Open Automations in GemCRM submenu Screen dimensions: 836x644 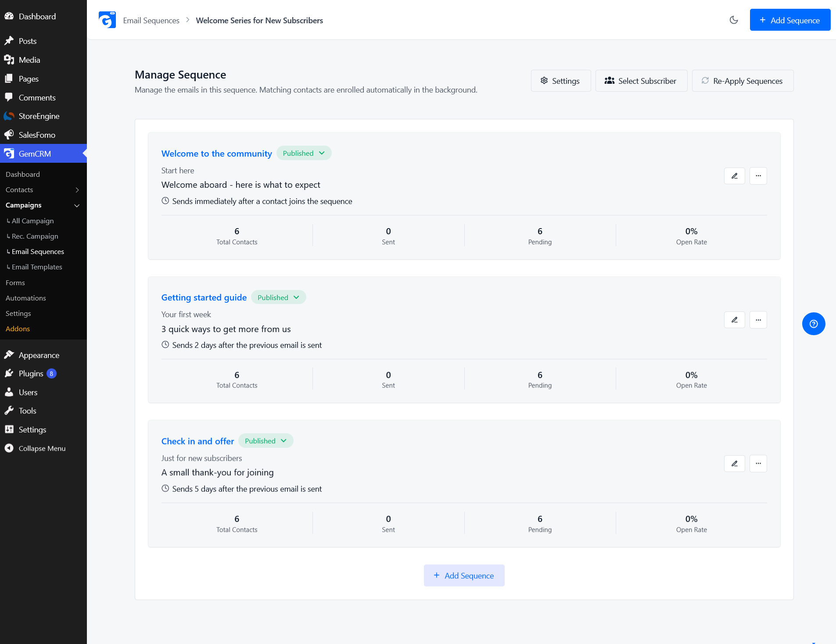26,298
